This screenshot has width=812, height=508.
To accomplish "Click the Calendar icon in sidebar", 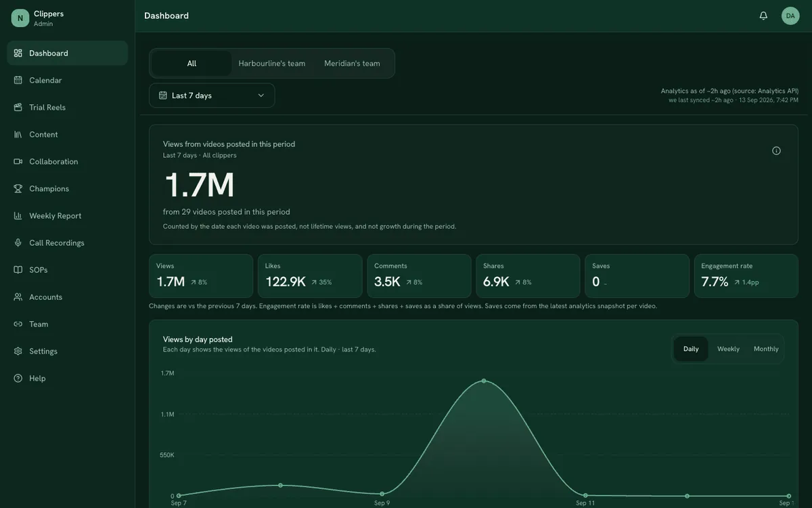I will point(18,80).
